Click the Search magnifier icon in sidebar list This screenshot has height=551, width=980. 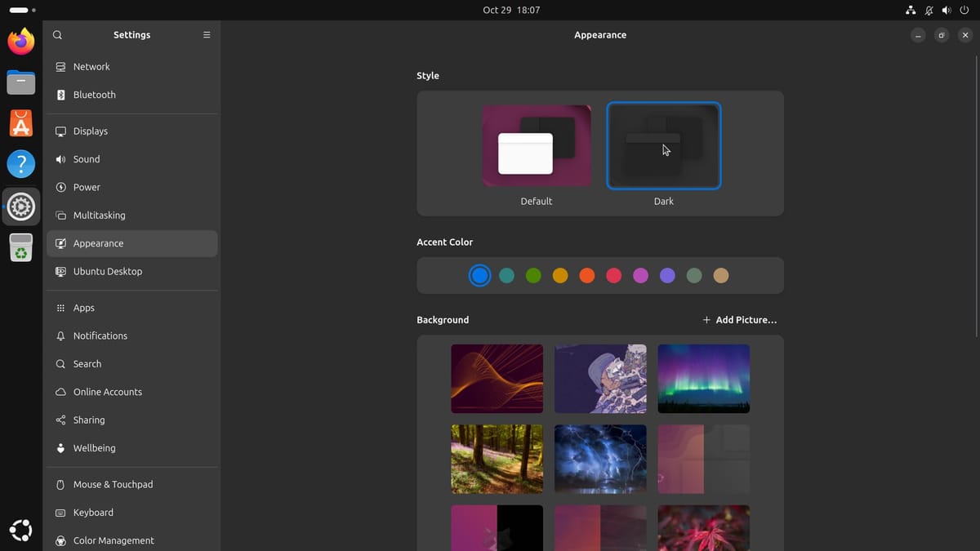click(x=60, y=364)
